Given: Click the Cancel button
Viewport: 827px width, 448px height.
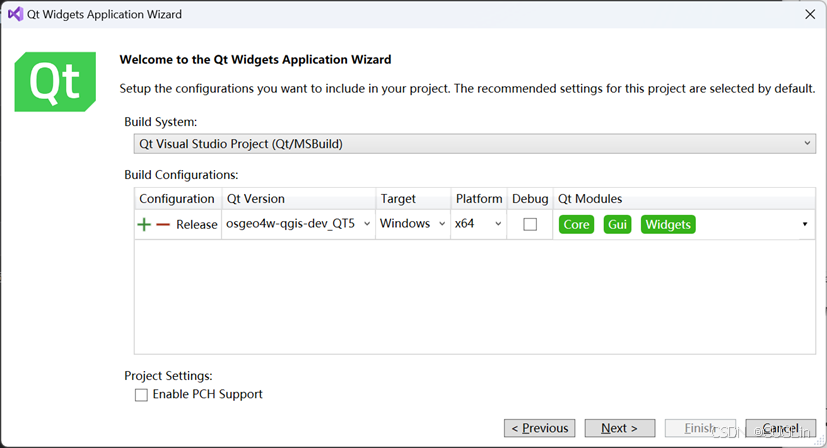Looking at the screenshot, I should [781, 428].
